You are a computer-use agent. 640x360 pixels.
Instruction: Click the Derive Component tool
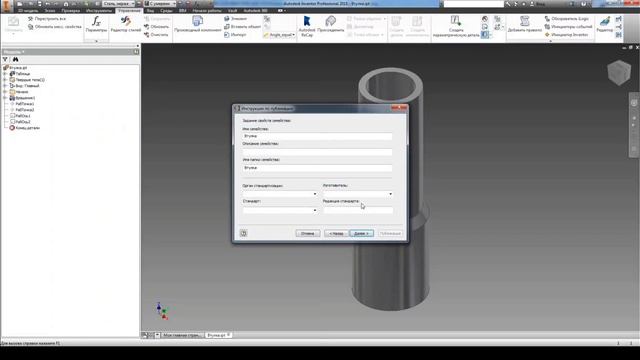click(x=198, y=24)
